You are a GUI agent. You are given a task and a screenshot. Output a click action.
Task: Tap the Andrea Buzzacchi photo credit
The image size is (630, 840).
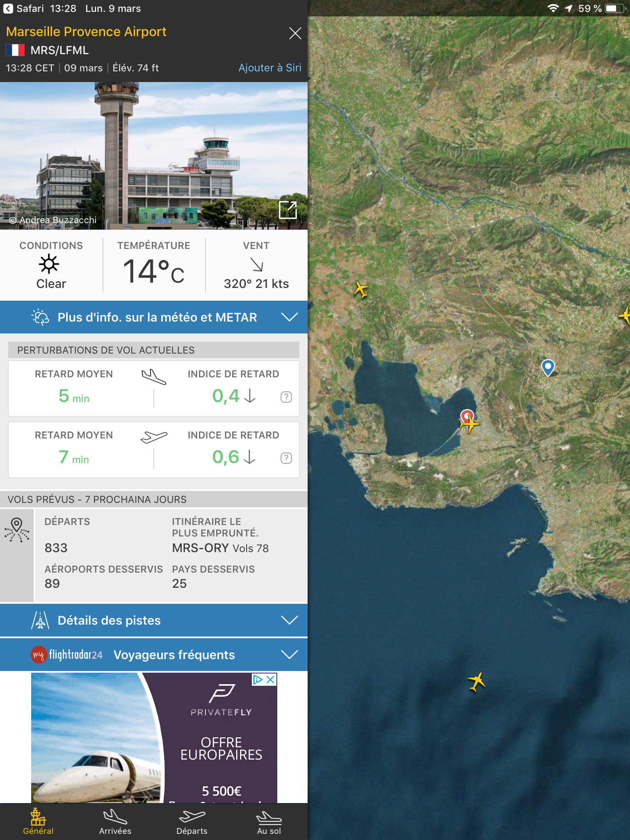click(53, 220)
